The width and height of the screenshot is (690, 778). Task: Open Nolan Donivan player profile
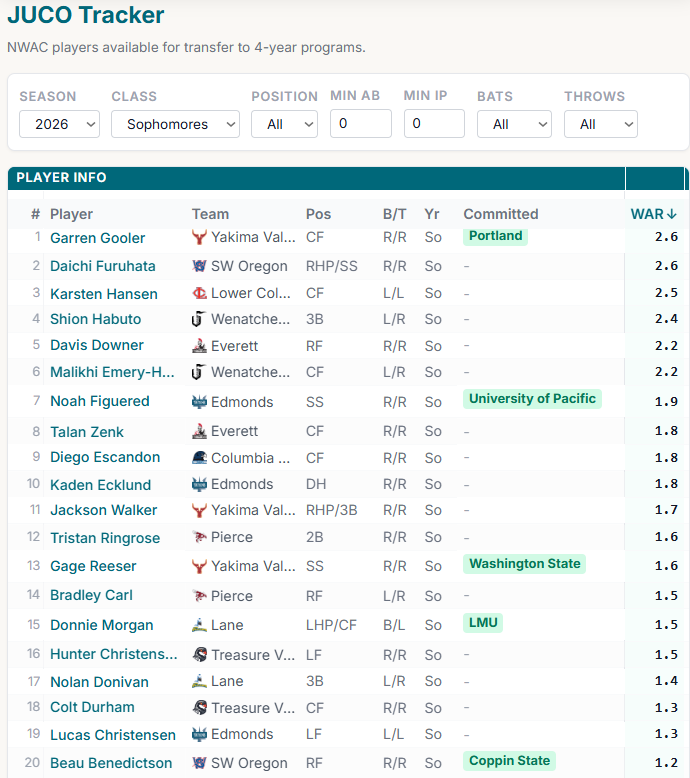coord(99,682)
